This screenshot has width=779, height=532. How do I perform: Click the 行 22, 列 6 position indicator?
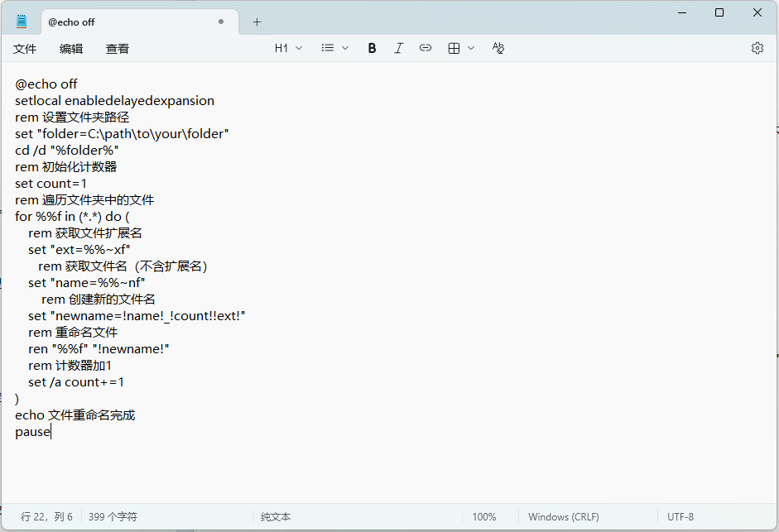coord(46,517)
